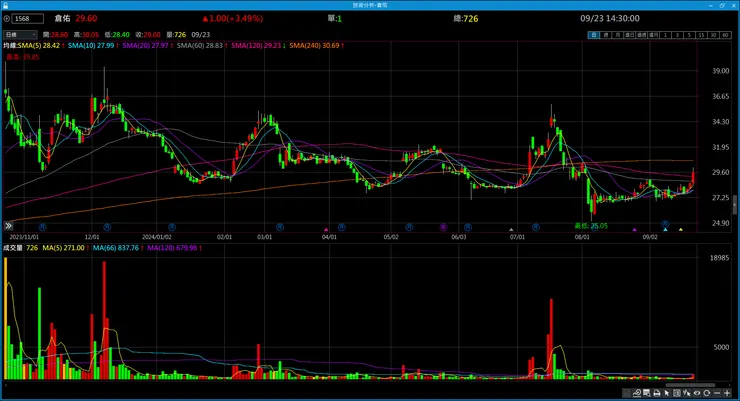Select the 1-minute period button
The image size is (740, 401).
click(665, 35)
